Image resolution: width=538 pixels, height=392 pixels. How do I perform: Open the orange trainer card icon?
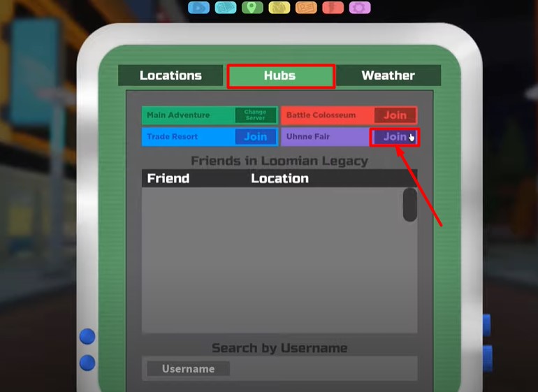click(306, 8)
